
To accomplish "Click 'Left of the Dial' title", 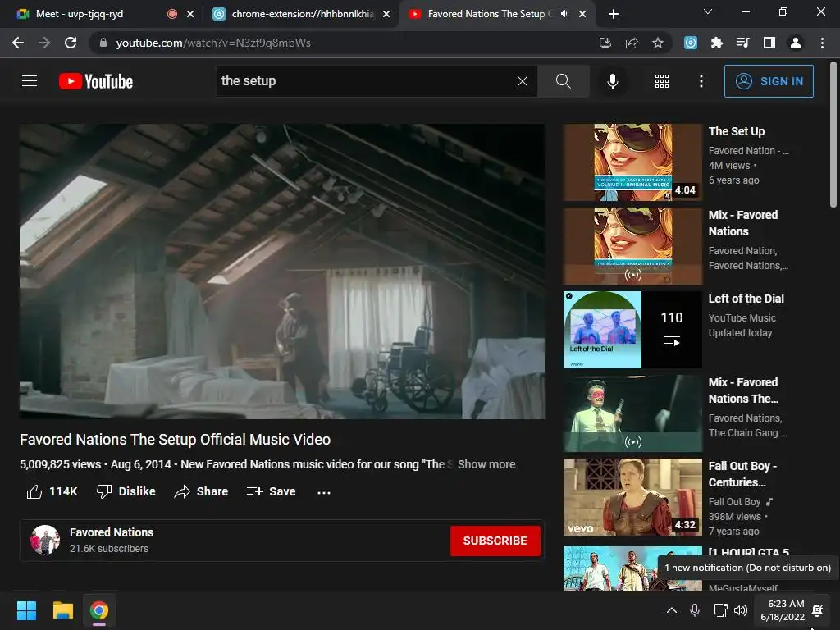I will pos(746,299).
